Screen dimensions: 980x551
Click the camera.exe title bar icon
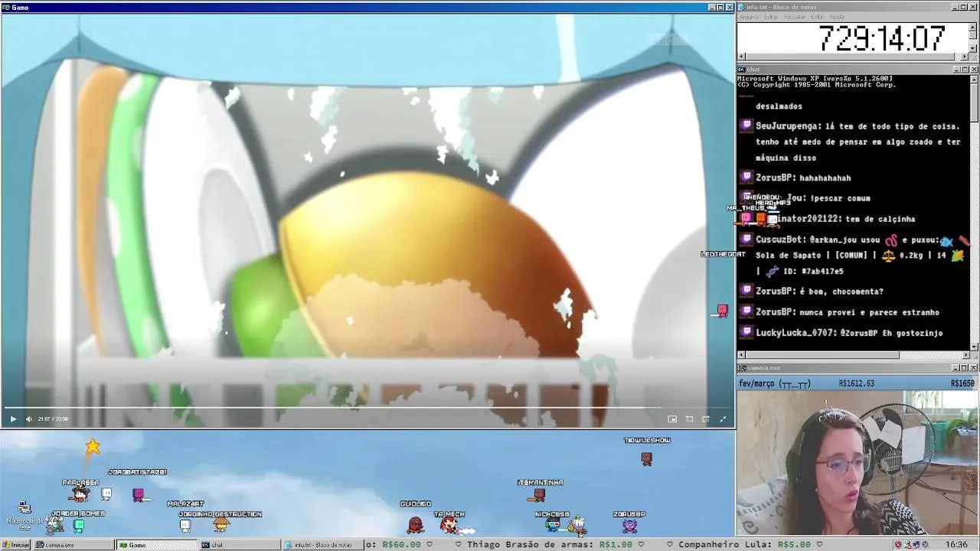click(743, 368)
